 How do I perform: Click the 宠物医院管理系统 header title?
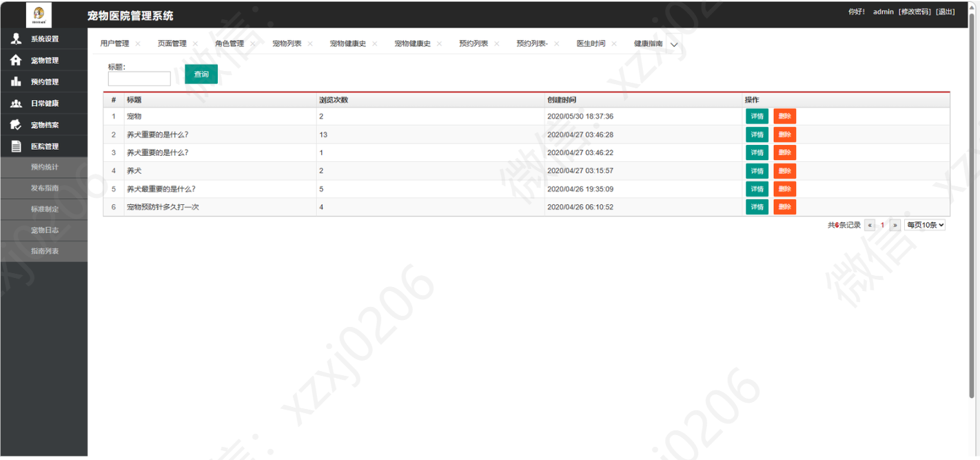(x=130, y=15)
